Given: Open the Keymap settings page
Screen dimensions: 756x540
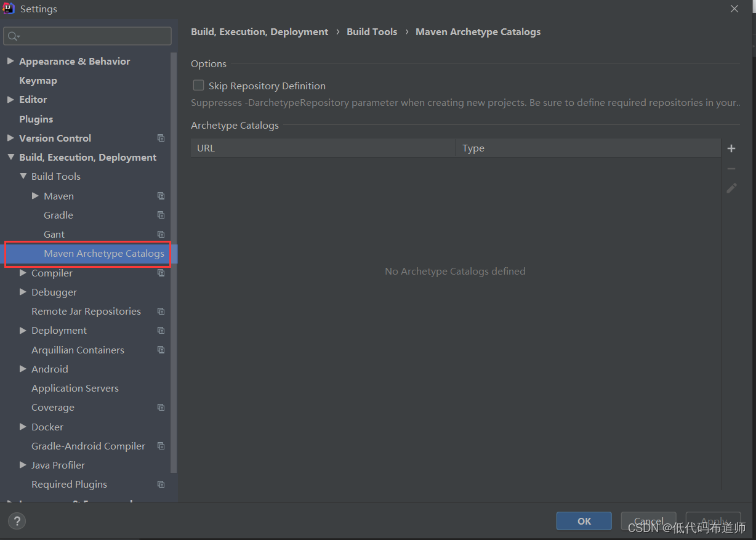Looking at the screenshot, I should point(38,80).
